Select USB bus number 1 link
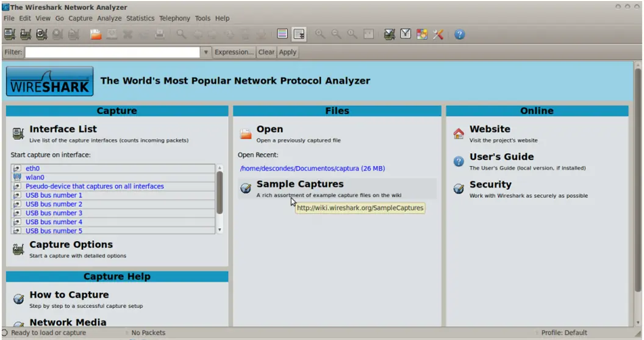Screen dimensions: 644x340 tap(54, 195)
